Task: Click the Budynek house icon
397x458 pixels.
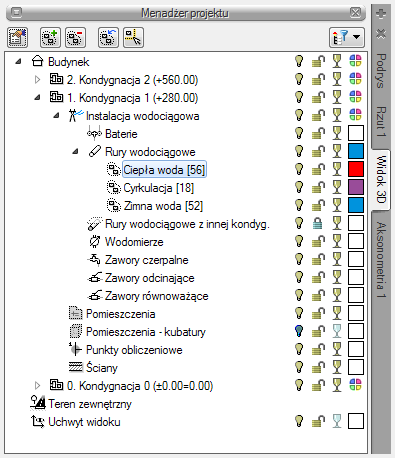Action: (x=37, y=61)
